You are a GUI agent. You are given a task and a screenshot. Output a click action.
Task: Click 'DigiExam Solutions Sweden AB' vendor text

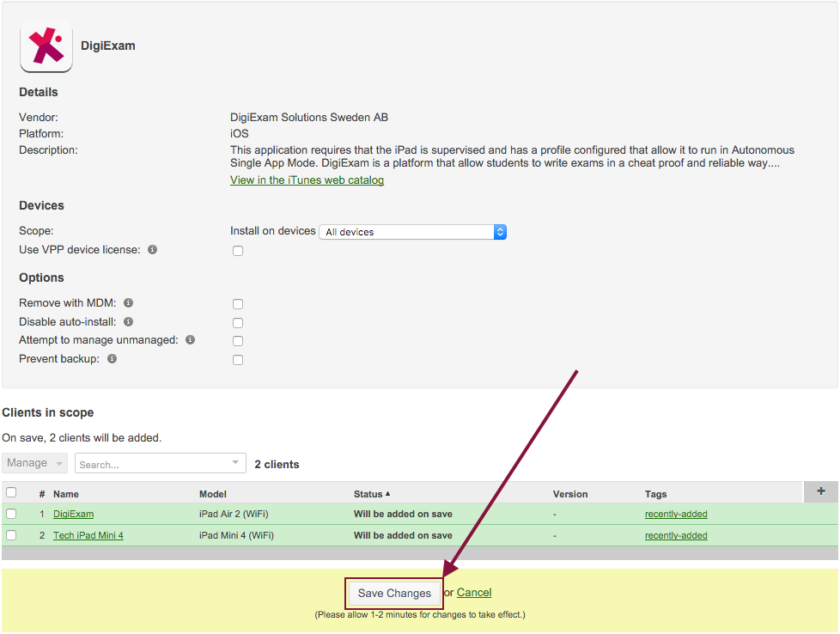click(x=309, y=118)
